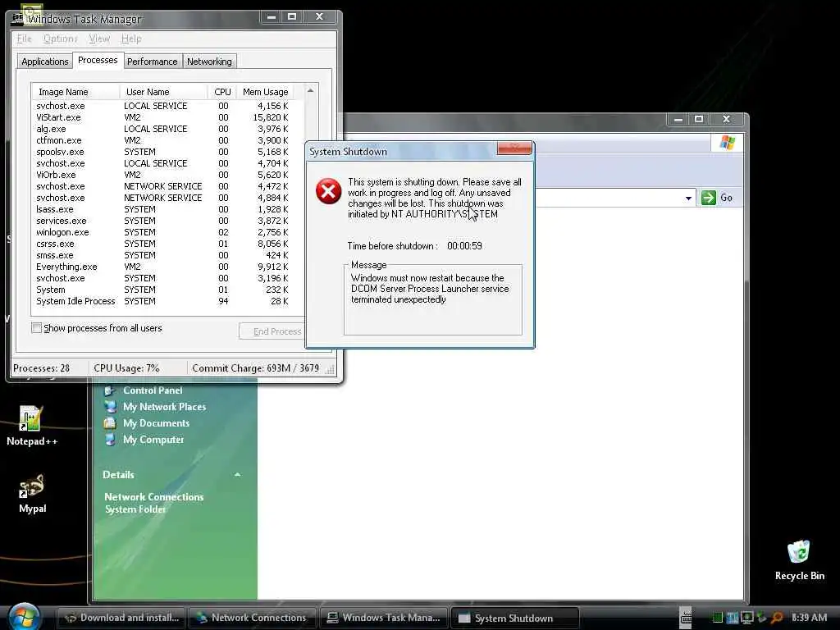
Task: Click the blue tray icon beside CPU meter
Action: (x=733, y=618)
